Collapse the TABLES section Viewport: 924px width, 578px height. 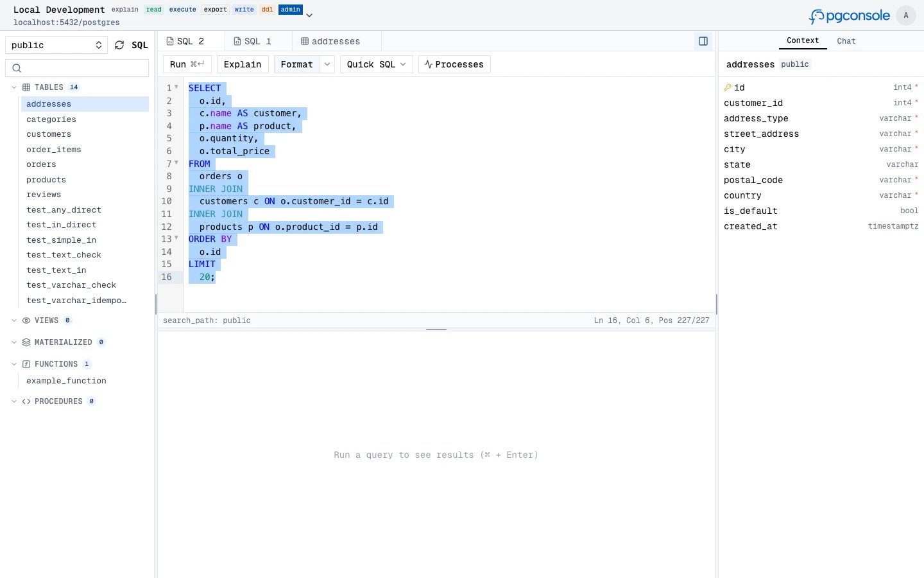click(x=14, y=87)
